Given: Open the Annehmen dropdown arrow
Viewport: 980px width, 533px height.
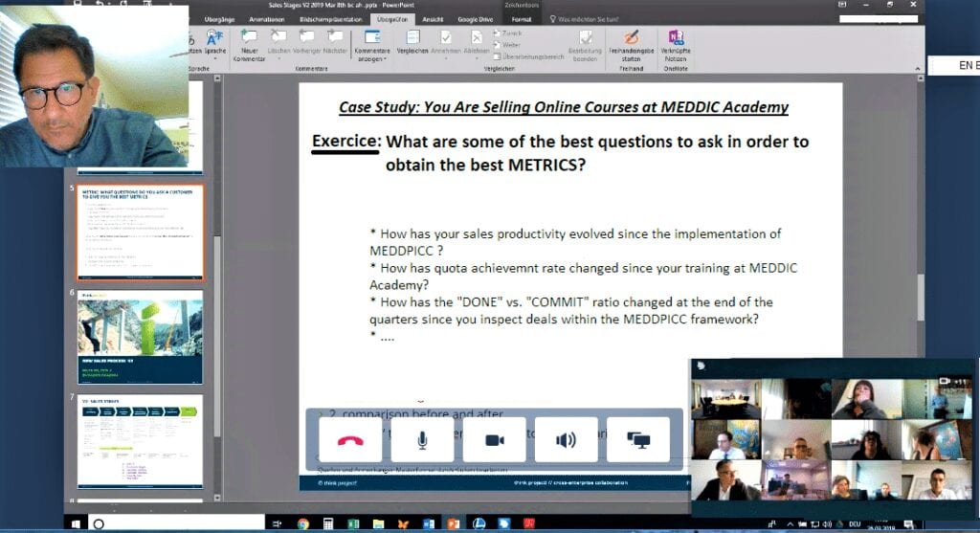Looking at the screenshot, I should pos(446,58).
